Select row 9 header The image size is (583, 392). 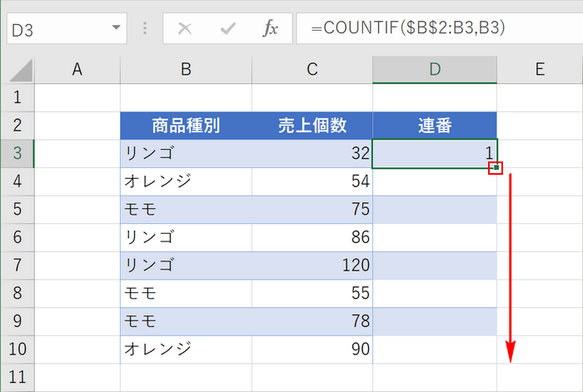tap(17, 321)
